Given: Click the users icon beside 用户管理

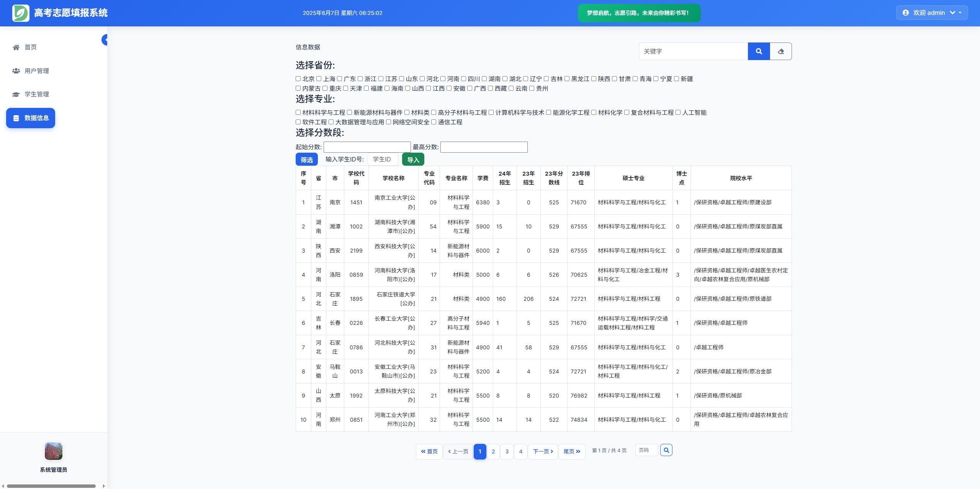Looking at the screenshot, I should [x=16, y=71].
